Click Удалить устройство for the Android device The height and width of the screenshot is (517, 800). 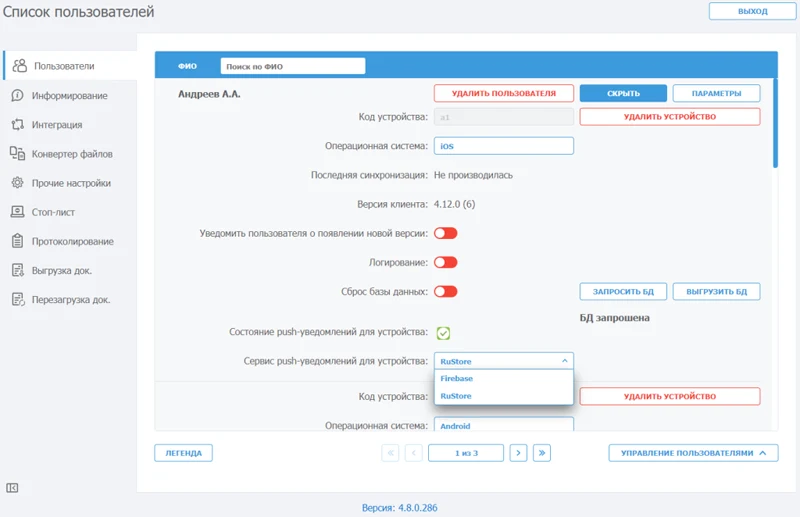click(670, 396)
